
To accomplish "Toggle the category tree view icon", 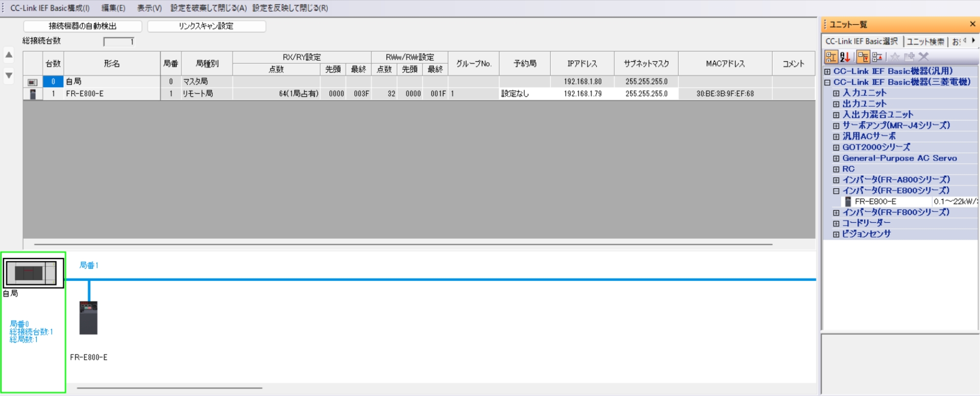I will coord(831,57).
